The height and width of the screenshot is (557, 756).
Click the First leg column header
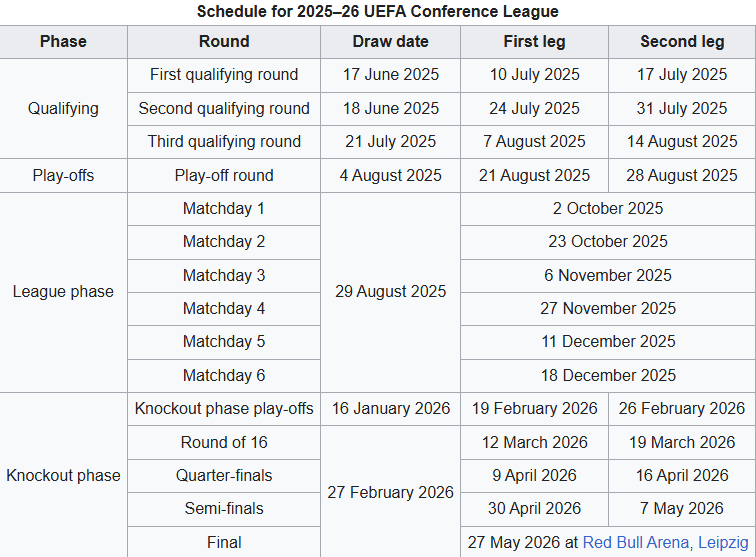coord(534,42)
